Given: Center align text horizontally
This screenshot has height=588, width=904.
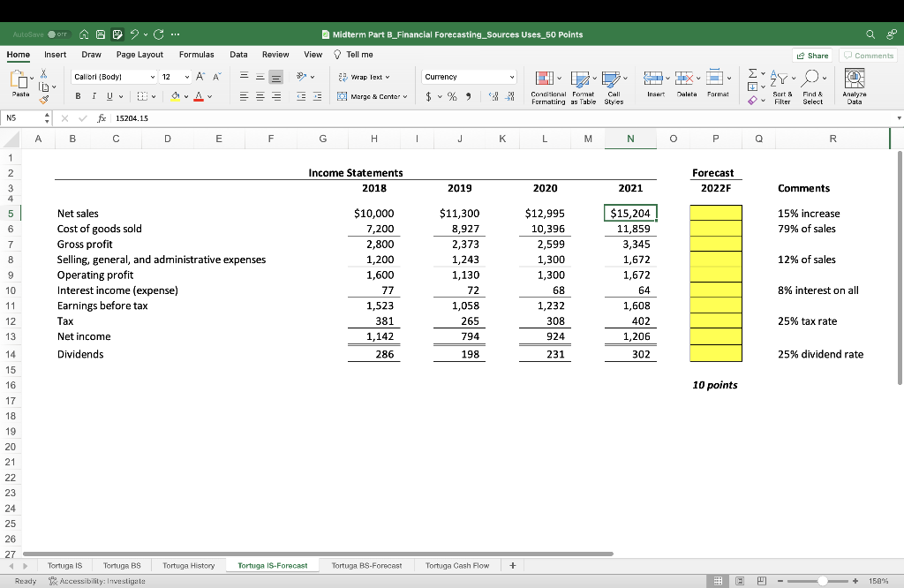Looking at the screenshot, I should [259, 96].
